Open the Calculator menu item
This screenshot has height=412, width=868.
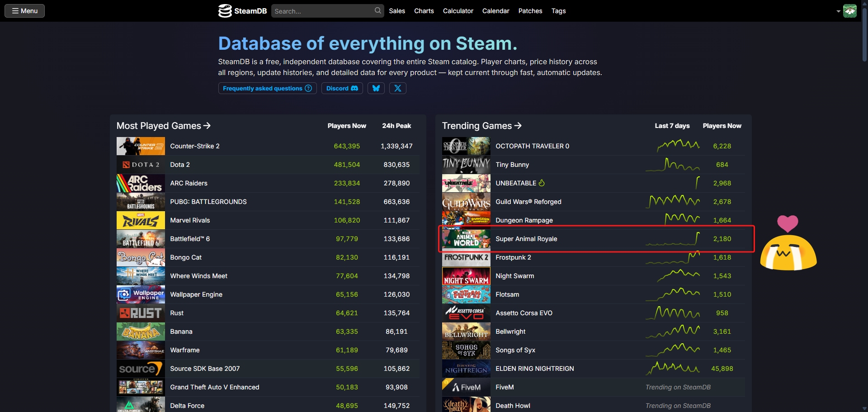coord(458,11)
